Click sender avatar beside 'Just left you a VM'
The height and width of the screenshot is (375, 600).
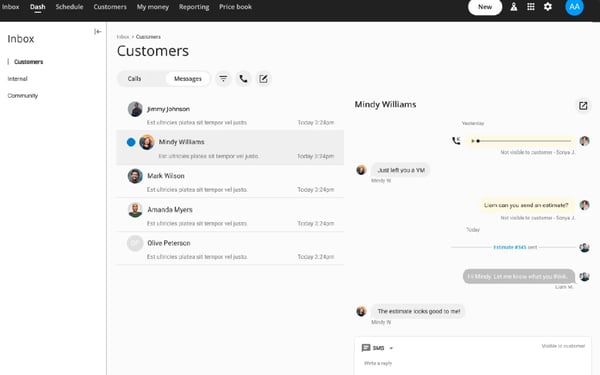pyautogui.click(x=361, y=170)
